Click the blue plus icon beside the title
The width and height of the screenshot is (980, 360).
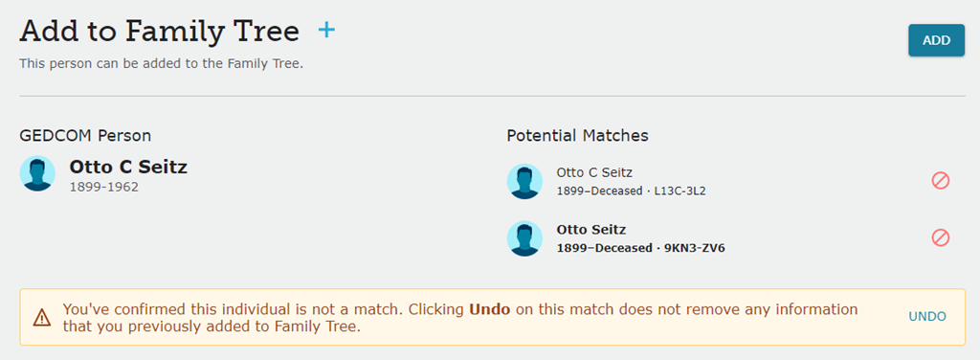pyautogui.click(x=326, y=30)
